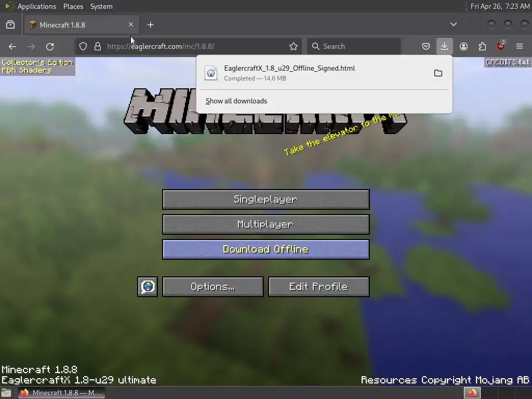This screenshot has width=532, height=399.
Task: Click the browser Back arrow
Action: 12,46
